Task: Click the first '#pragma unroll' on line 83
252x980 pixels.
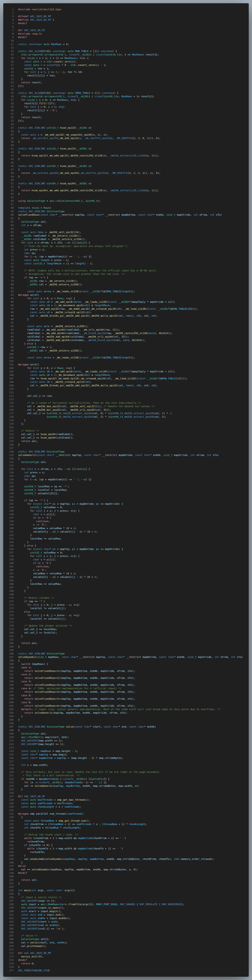Action: [29, 295]
